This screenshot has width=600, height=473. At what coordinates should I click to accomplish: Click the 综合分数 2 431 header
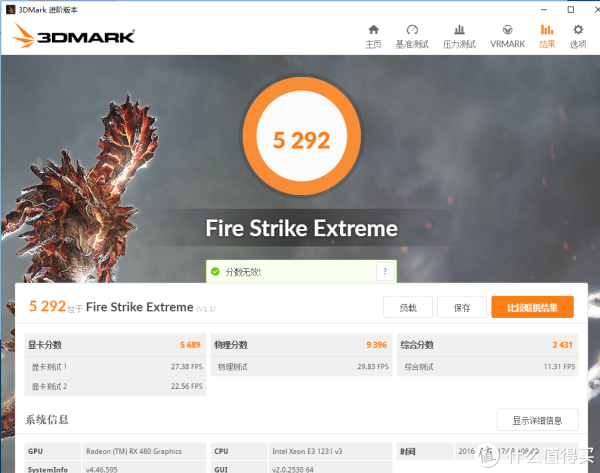click(x=488, y=345)
